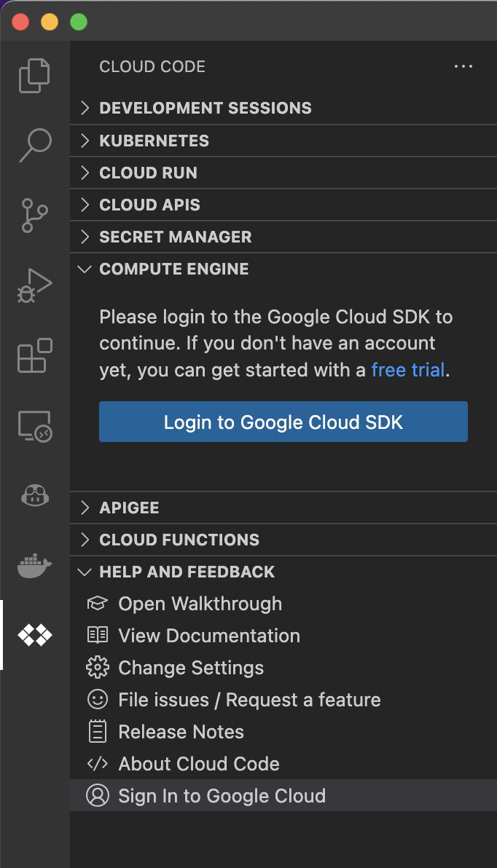Expand the Cloud Run section
497x868 pixels.
coord(148,173)
